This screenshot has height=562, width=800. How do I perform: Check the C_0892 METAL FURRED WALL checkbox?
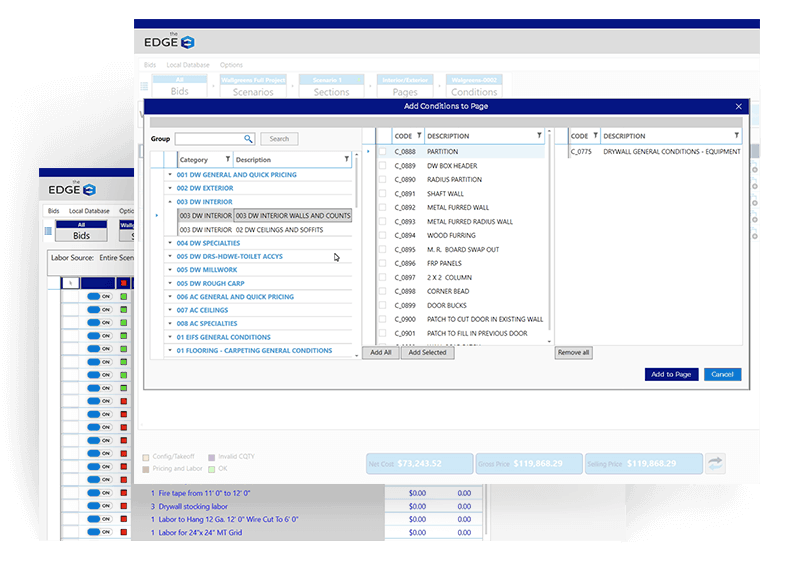tap(382, 207)
